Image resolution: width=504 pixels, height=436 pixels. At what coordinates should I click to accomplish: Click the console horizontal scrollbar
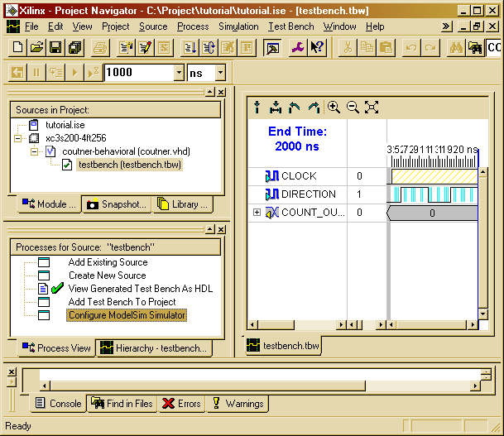(x=260, y=386)
